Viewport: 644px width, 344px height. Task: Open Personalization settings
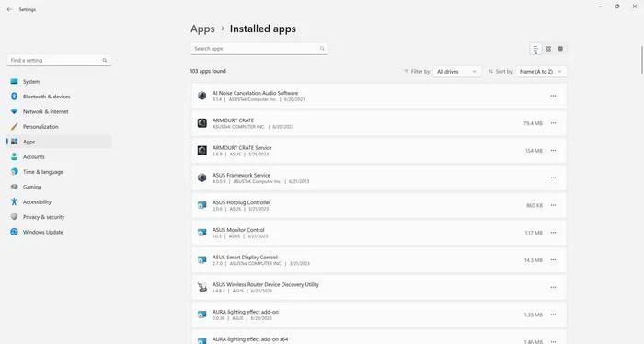pyautogui.click(x=59, y=126)
